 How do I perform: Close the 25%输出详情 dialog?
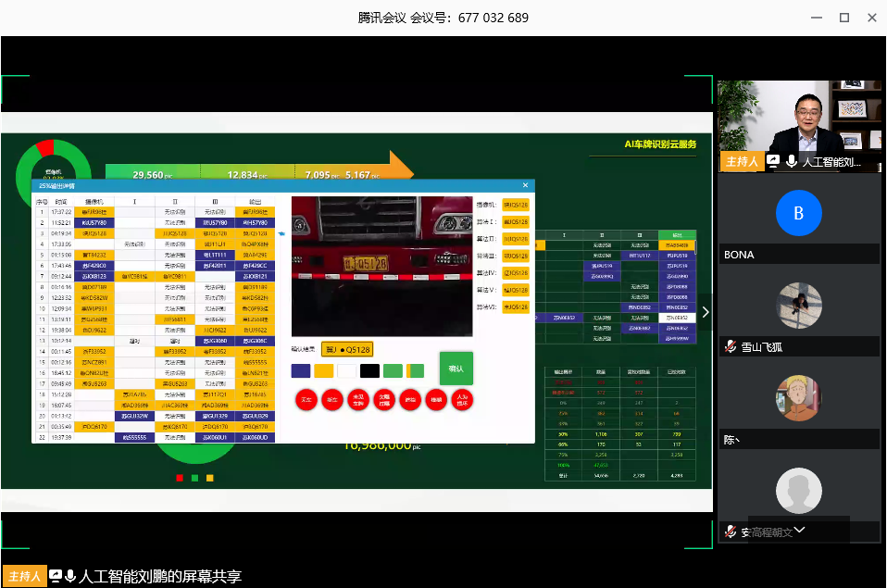click(x=525, y=186)
